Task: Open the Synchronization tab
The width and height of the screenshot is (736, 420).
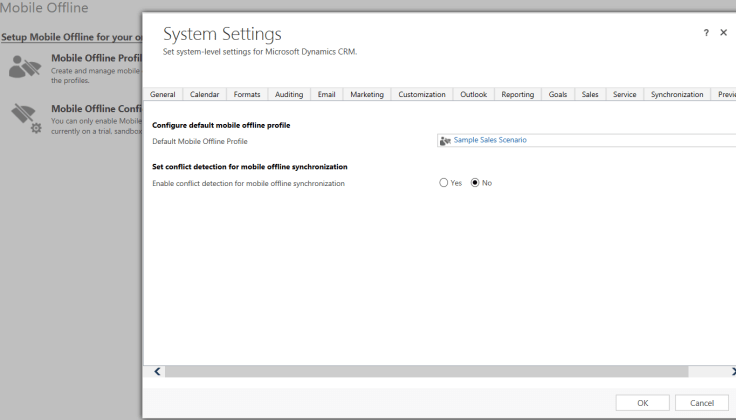Action: (677, 94)
